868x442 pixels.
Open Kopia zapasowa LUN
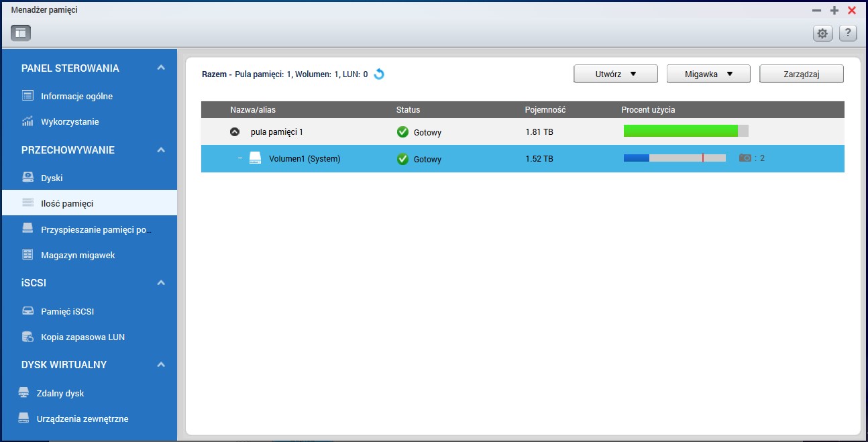click(x=83, y=337)
